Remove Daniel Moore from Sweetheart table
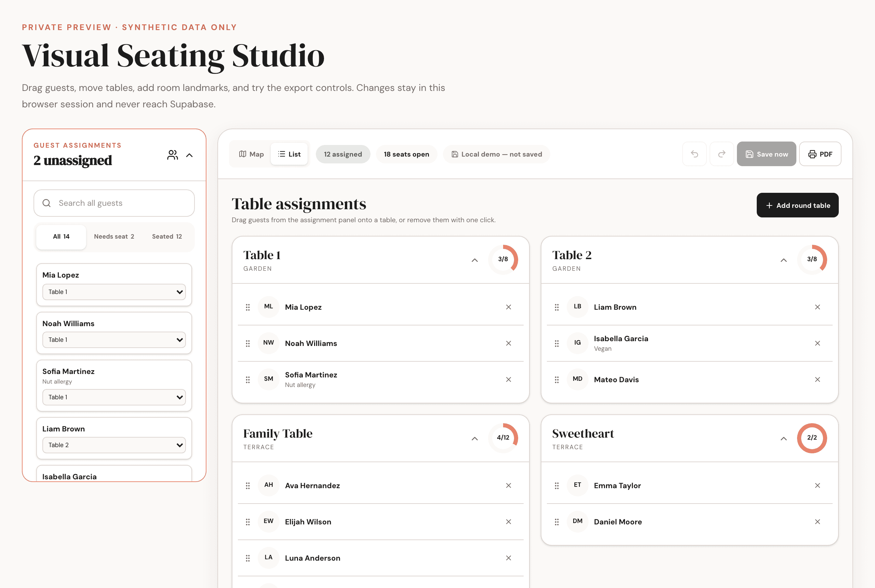The width and height of the screenshot is (875, 588). pos(817,522)
